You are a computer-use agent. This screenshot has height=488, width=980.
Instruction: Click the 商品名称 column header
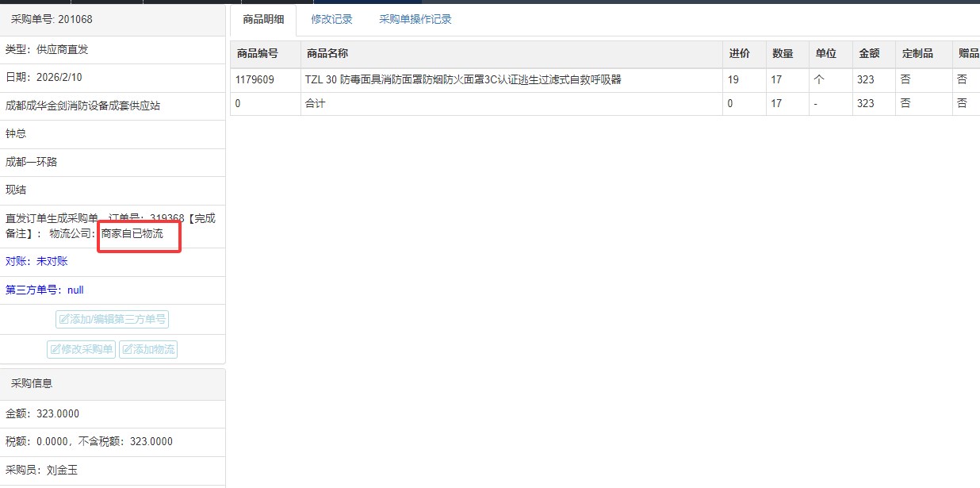click(x=327, y=54)
